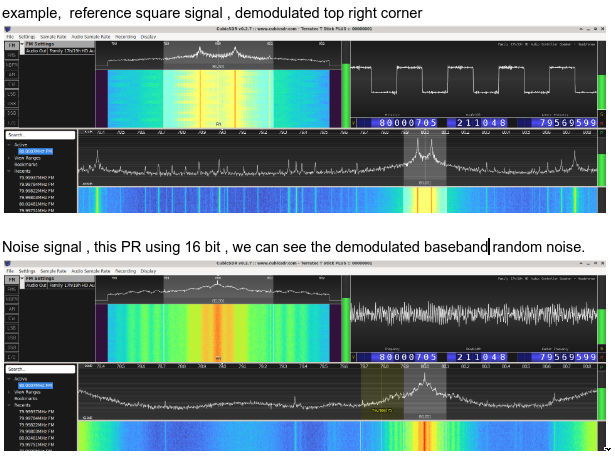Open Audio Out device dropdown in square-signal screenshot
Screen dimensions: 615x459
pos(71,51)
